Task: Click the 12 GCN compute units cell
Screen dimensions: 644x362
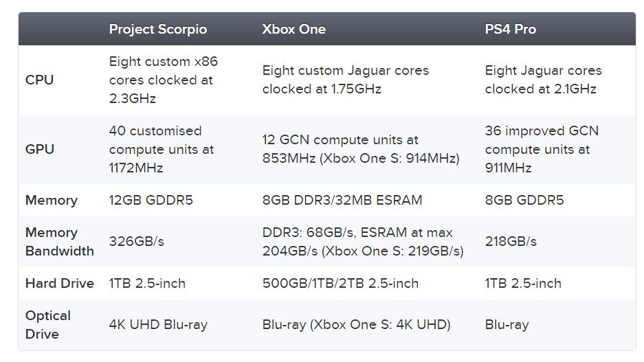Action: (361, 149)
